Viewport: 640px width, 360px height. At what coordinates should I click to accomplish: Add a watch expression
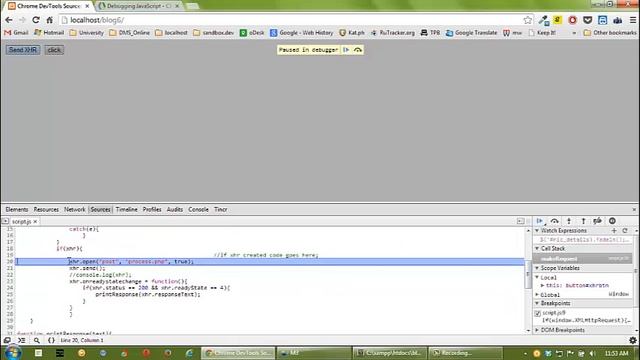click(x=614, y=231)
